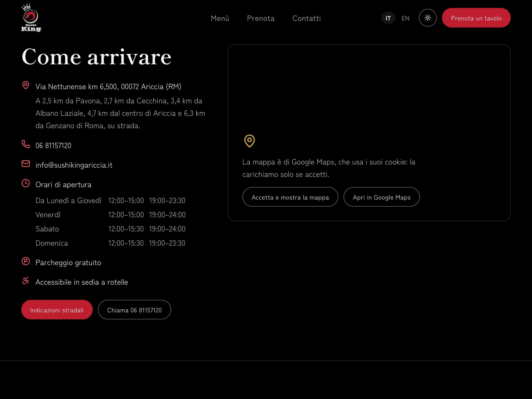Click the red location pin beside address
Viewport: 532px width, 399px height.
coord(26,85)
